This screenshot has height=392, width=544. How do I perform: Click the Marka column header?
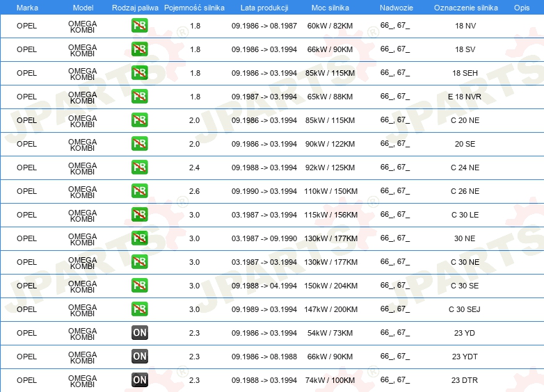click(x=27, y=8)
